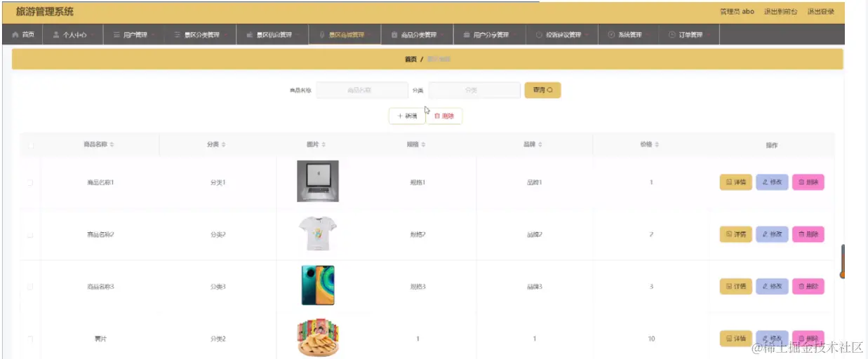Screen dimensions: 868x359
Task: Open the white T-shirt thumbnail
Action: 318,234
